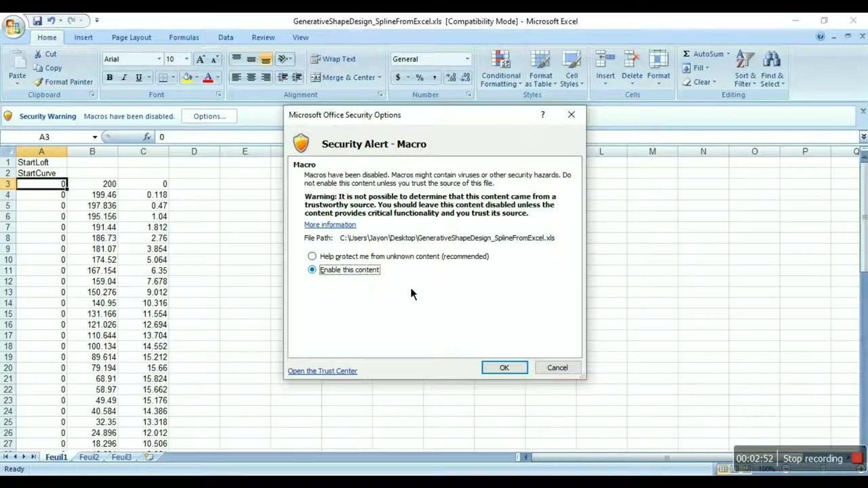
Task: Open the Arial font name dropdown
Action: (159, 59)
